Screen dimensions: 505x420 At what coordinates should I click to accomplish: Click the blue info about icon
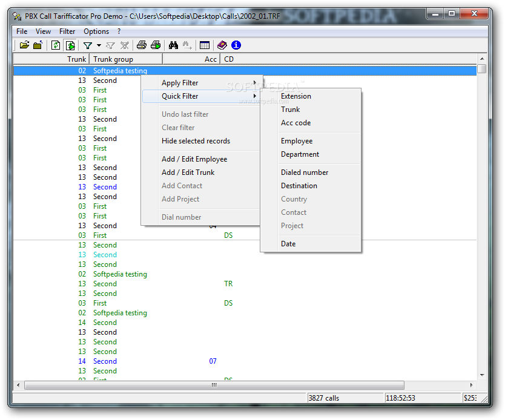236,45
